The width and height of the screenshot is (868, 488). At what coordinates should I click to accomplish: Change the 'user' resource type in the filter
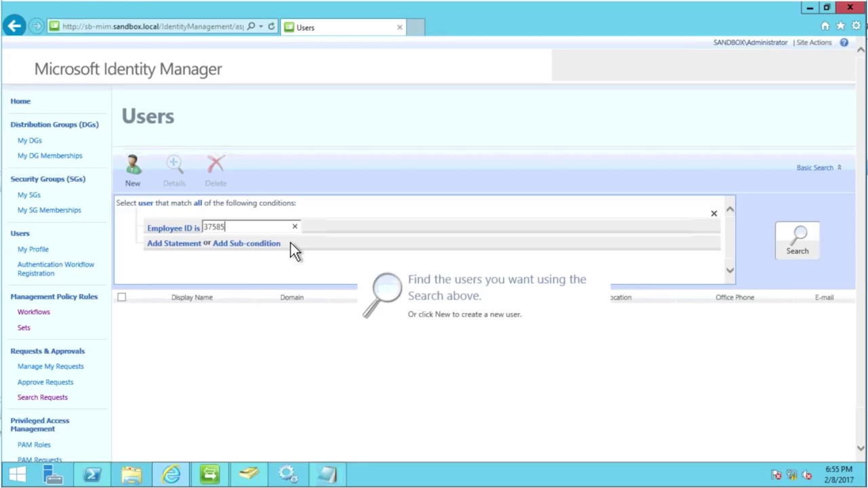click(x=146, y=203)
